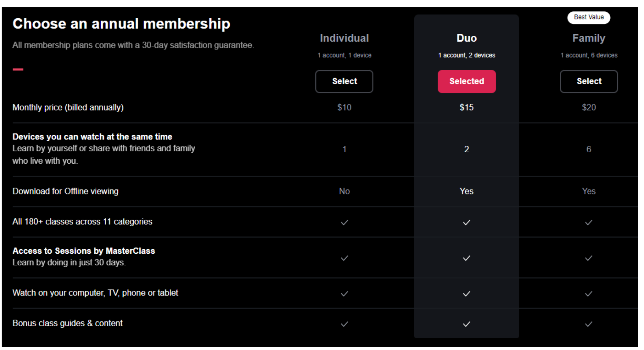Click the red Selected button for Duo
The width and height of the screenshot is (644, 350).
coord(466,81)
